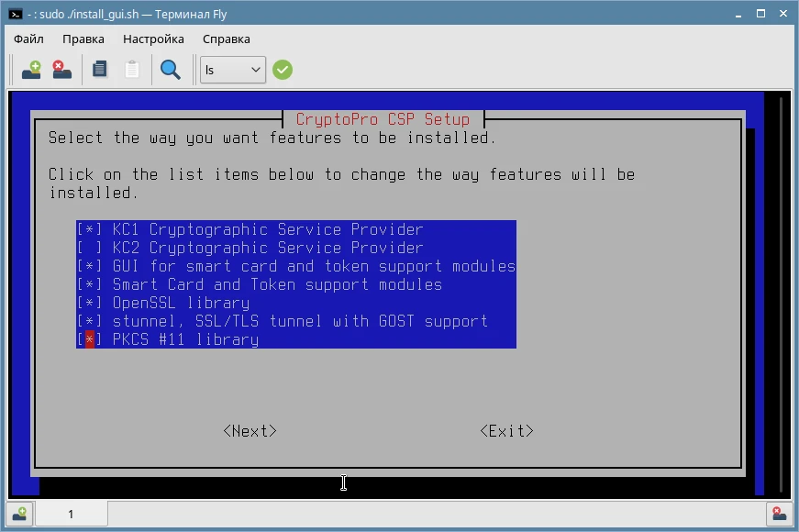
Task: Open the Настройка menu
Action: point(153,39)
